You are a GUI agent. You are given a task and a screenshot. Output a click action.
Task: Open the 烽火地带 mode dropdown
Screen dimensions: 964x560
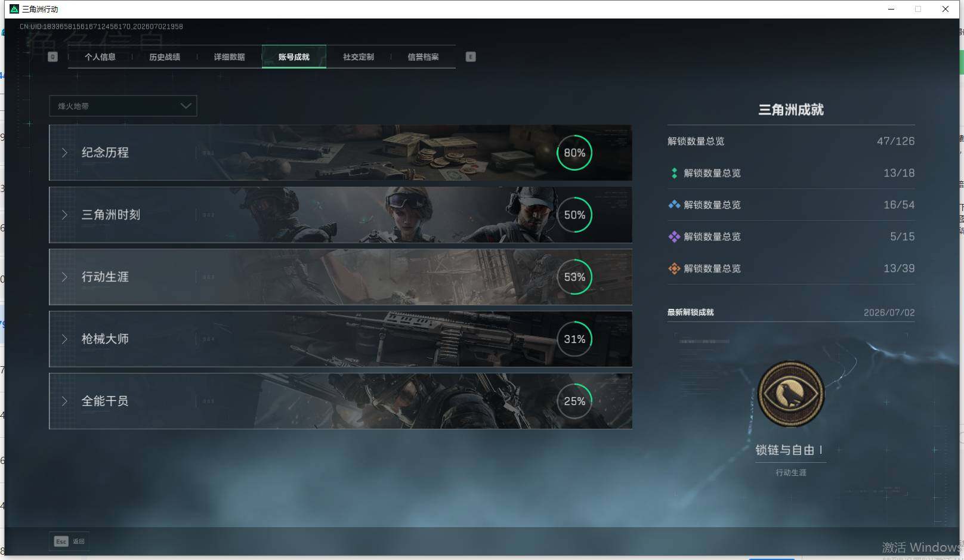point(123,106)
